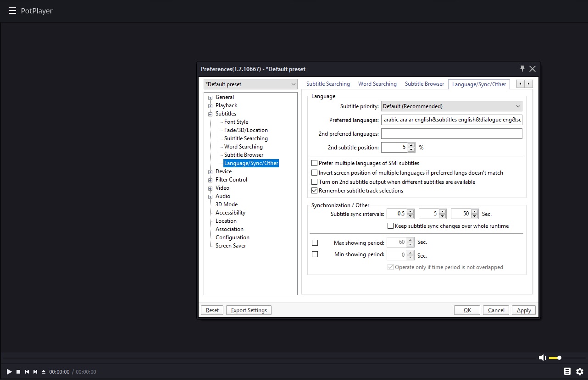Click the eject/open file icon
This screenshot has width=588, height=380.
pyautogui.click(x=44, y=372)
